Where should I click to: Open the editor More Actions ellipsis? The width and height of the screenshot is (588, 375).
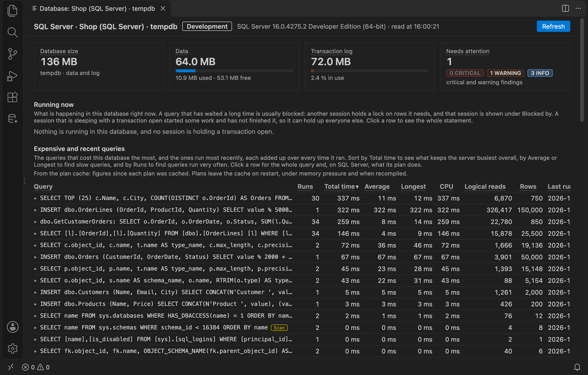click(578, 8)
